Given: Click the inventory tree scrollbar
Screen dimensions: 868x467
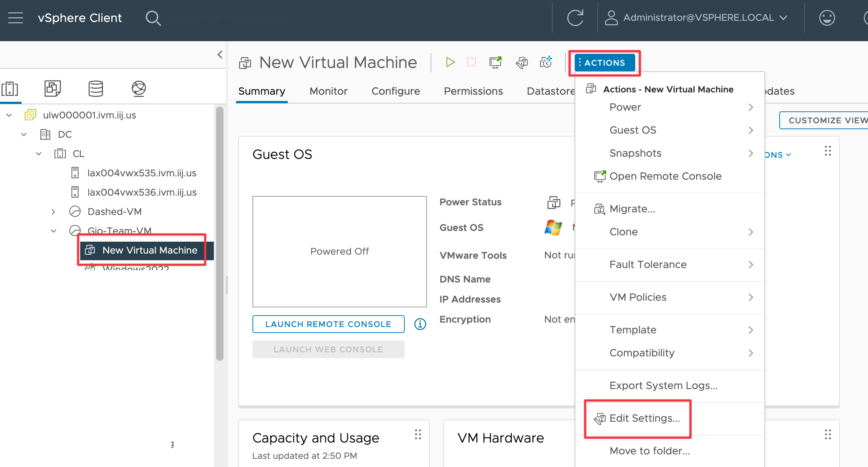Looking at the screenshot, I should (x=220, y=234).
